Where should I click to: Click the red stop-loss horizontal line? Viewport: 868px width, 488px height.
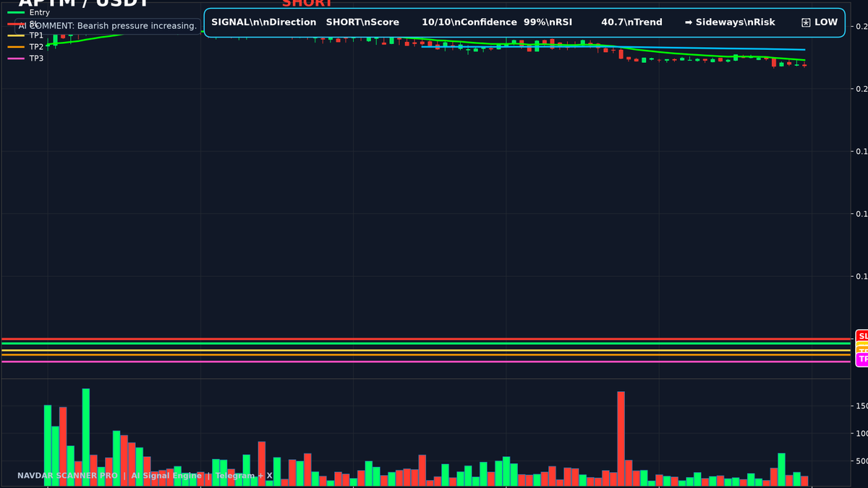(x=427, y=338)
